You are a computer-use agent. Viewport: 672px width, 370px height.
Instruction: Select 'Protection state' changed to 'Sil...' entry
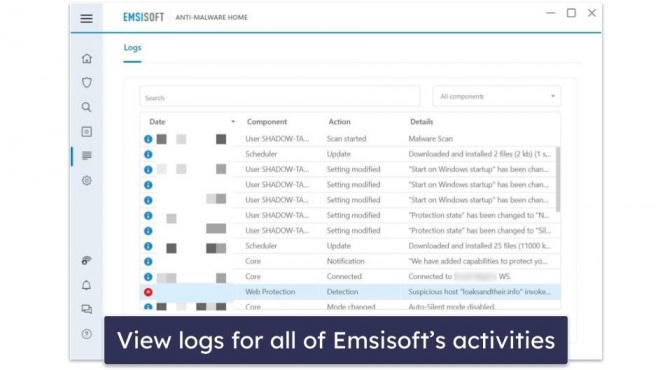[x=480, y=231]
